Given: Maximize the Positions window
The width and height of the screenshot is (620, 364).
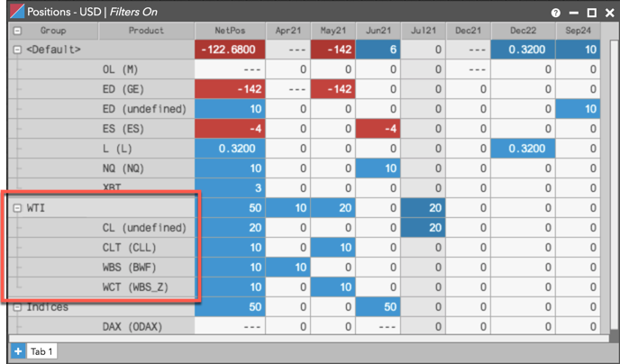Looking at the screenshot, I should pyautogui.click(x=591, y=13).
